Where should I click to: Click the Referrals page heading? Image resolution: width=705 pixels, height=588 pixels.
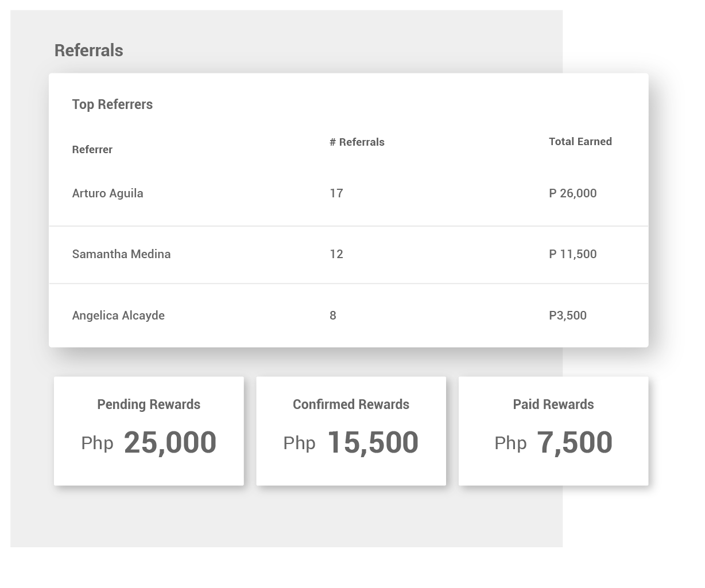[x=88, y=50]
